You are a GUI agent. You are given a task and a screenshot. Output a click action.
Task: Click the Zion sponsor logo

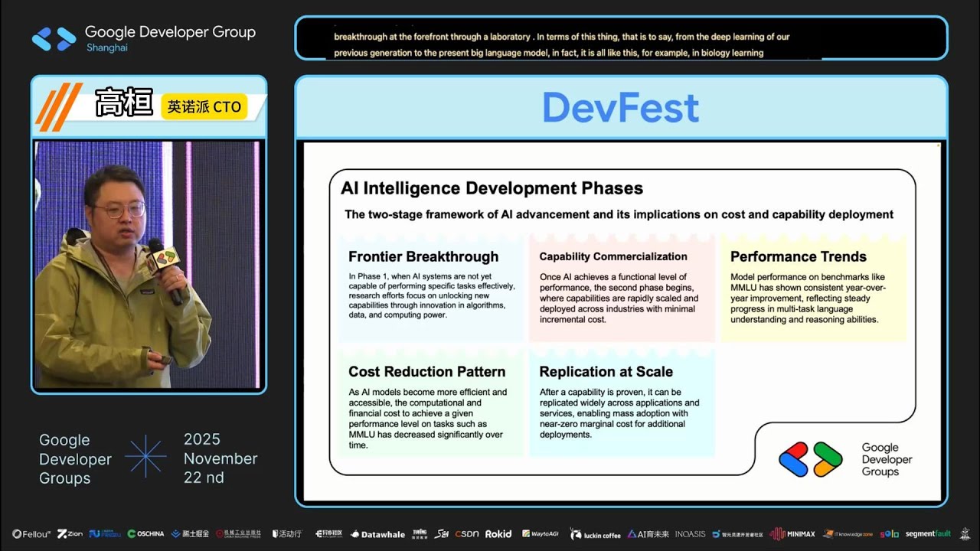(x=70, y=534)
